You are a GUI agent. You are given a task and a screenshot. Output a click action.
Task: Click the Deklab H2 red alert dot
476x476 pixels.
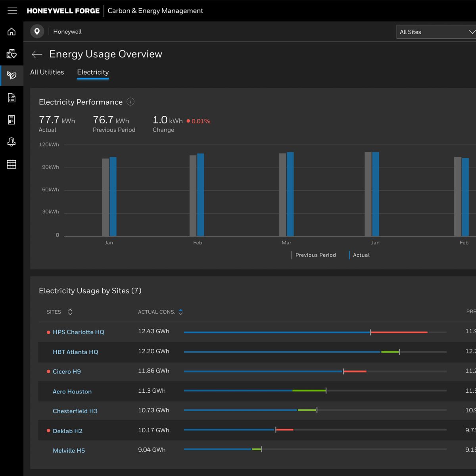click(x=48, y=431)
